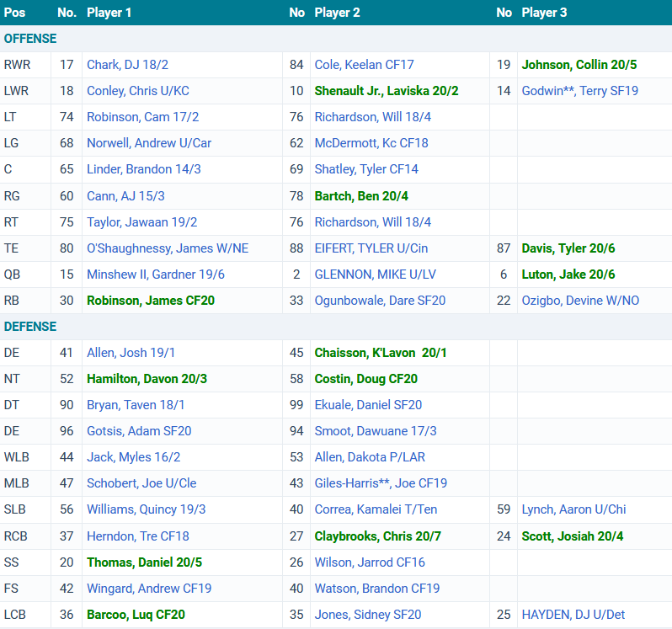
Task: Click the OFFENSE section heading
Action: [x=30, y=39]
